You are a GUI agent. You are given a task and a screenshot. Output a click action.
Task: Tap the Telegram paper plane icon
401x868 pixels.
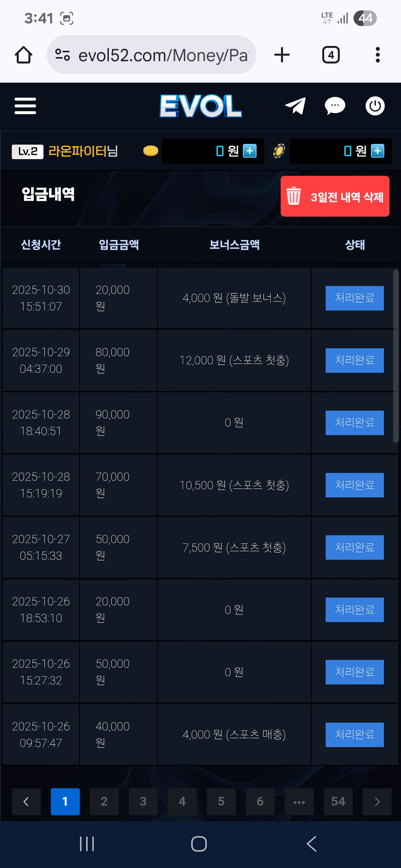click(295, 106)
